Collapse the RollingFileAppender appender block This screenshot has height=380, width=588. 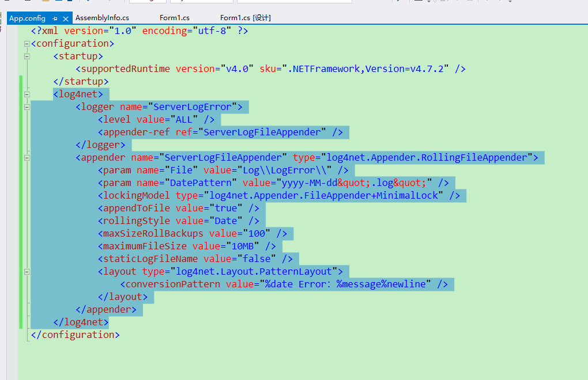[x=27, y=157]
